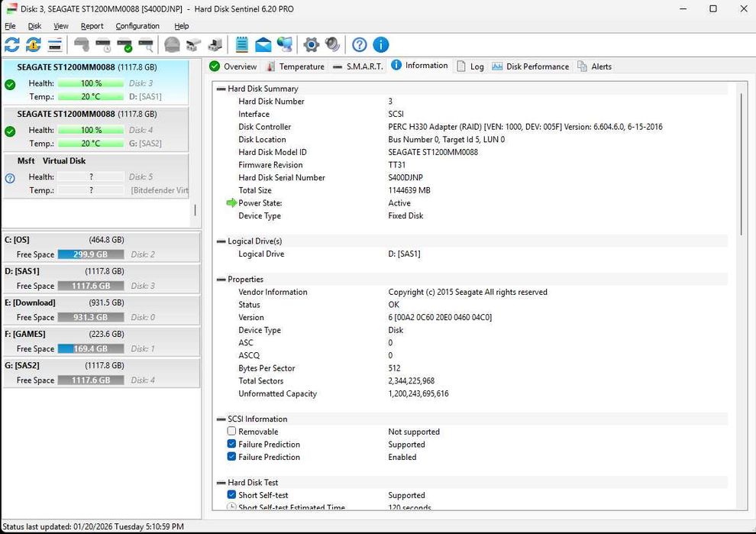
Task: Click green check status icon for Disk 3
Action: [x=10, y=85]
